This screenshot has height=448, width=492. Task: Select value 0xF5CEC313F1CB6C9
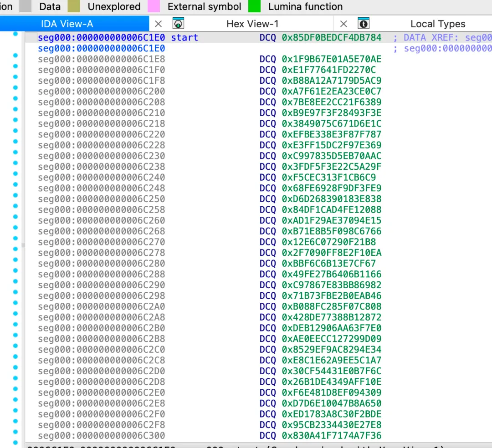click(x=328, y=178)
